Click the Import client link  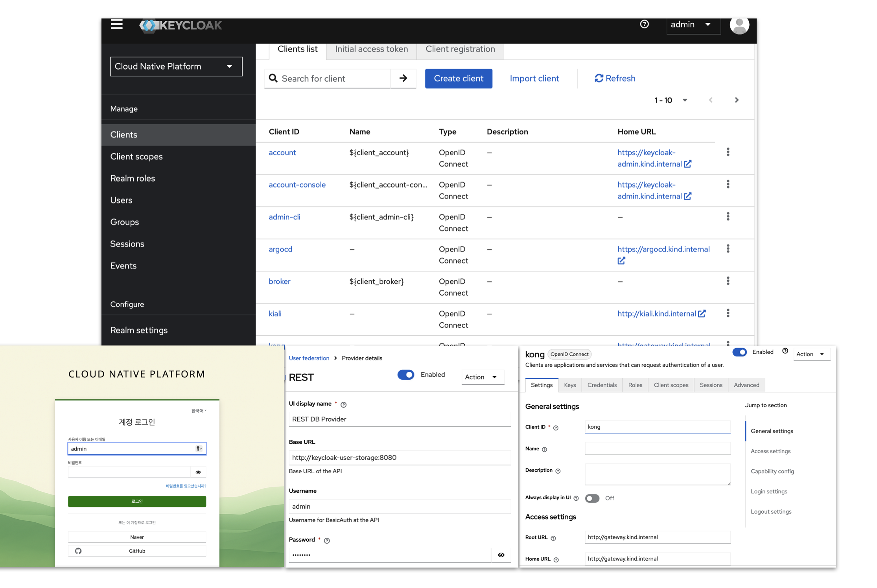pyautogui.click(x=534, y=78)
